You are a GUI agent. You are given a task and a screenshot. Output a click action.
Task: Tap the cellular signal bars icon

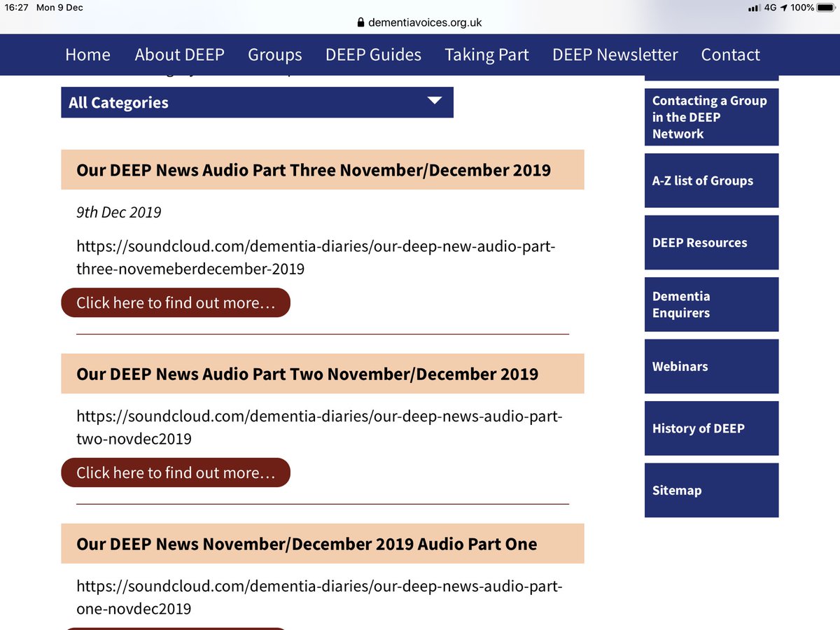point(754,8)
